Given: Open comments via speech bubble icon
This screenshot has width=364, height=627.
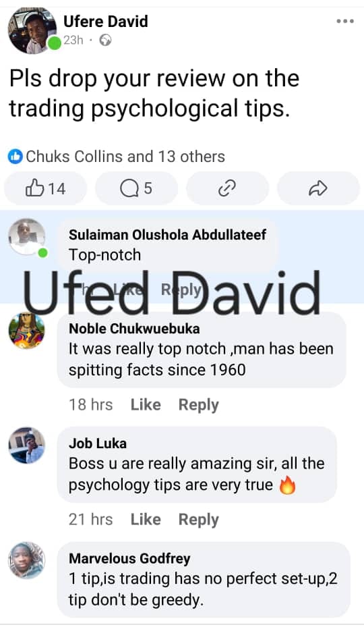Looking at the screenshot, I should pyautogui.click(x=136, y=188).
